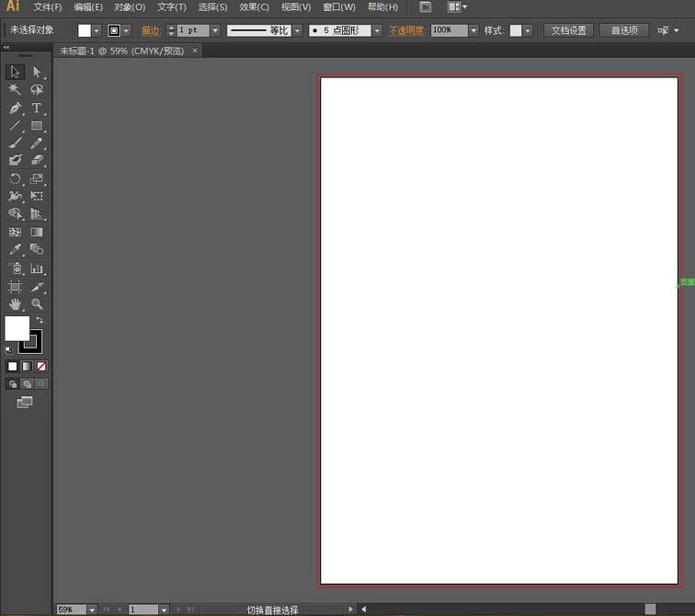
Task: Select the Lasso tool
Action: pos(37,89)
